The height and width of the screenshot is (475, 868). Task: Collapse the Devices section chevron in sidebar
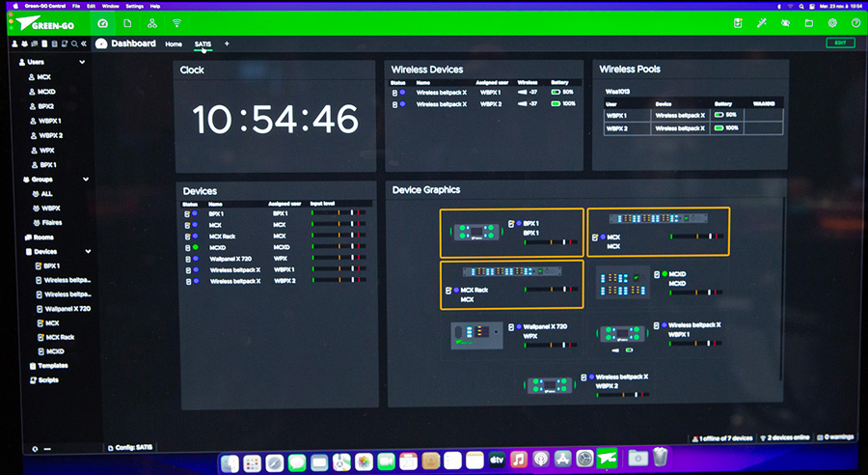(88, 252)
